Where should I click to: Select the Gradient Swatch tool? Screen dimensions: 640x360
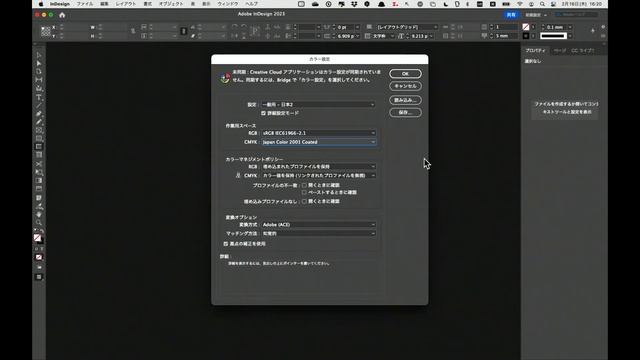coord(39,180)
